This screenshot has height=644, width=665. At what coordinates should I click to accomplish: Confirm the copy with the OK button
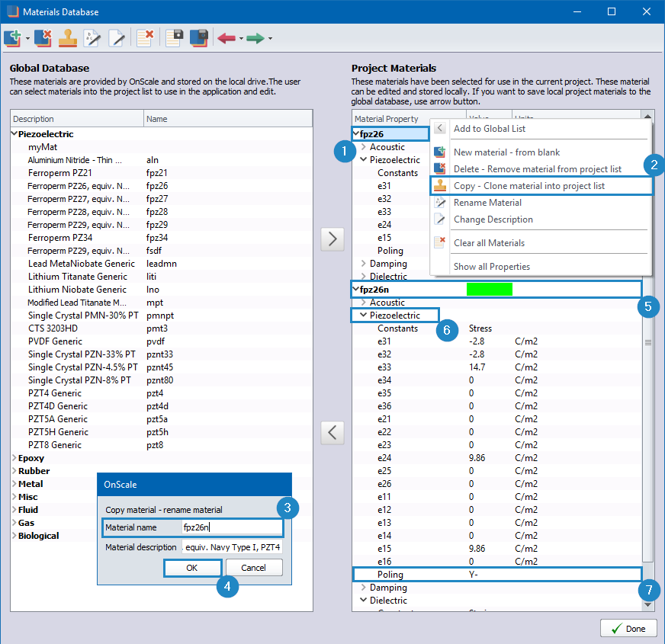click(192, 568)
